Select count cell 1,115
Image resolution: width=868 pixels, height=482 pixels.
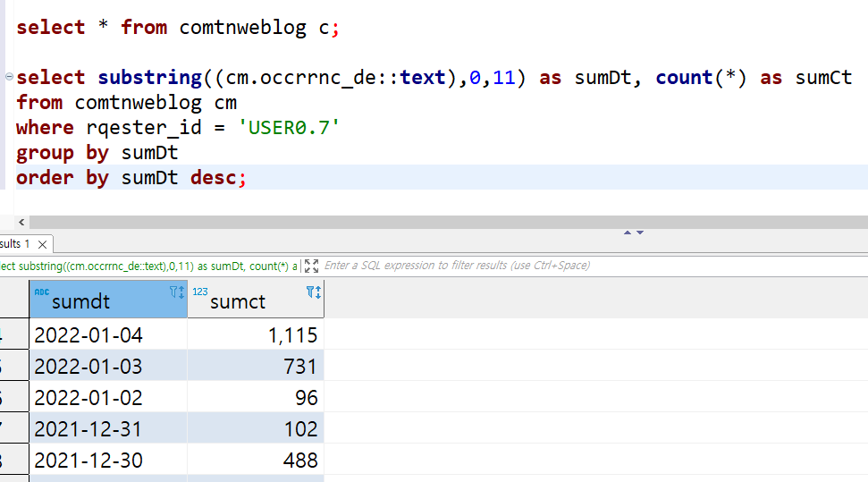(256, 334)
